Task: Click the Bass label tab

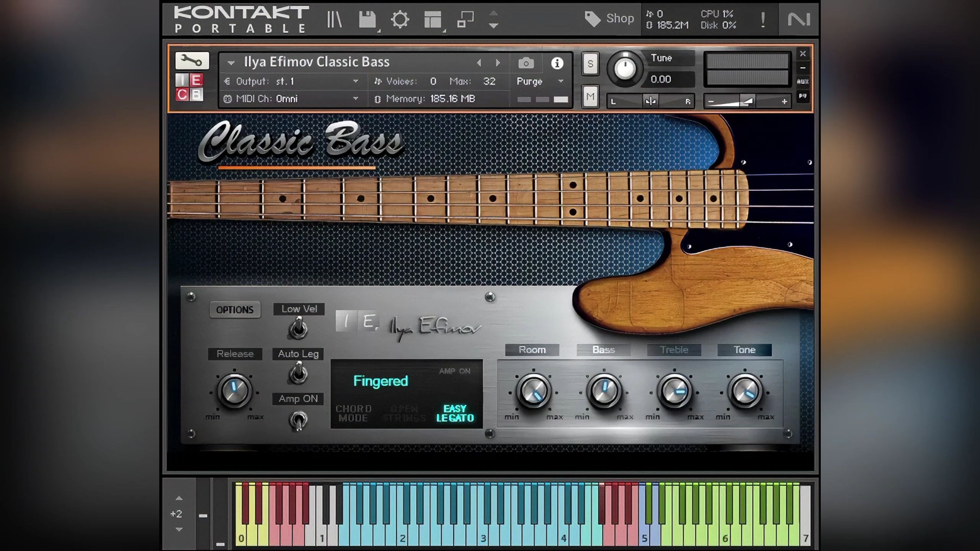Action: coord(604,350)
